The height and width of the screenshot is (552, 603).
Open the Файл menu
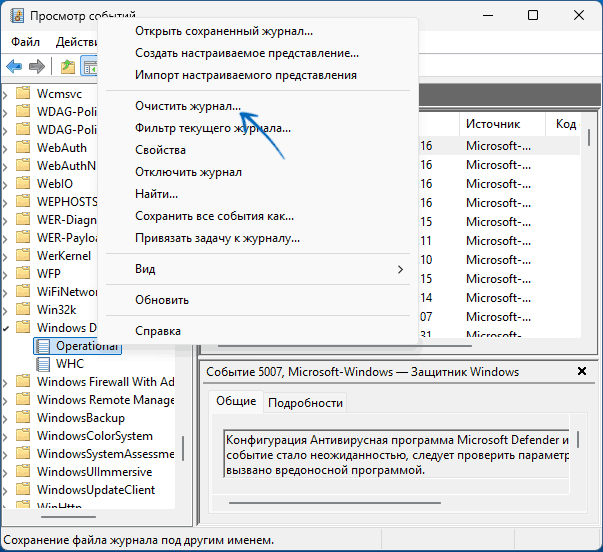click(25, 42)
